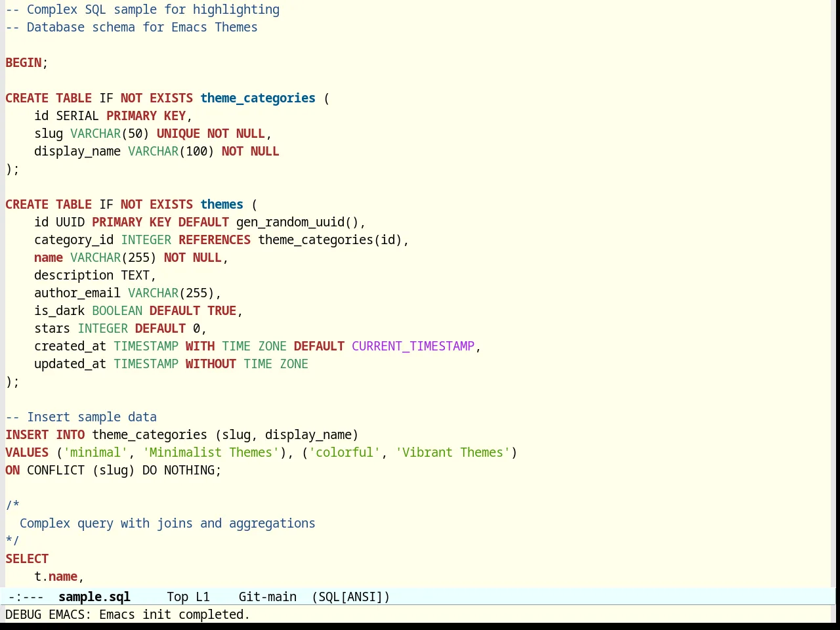Click INTEGER type in category_id line

point(146,240)
